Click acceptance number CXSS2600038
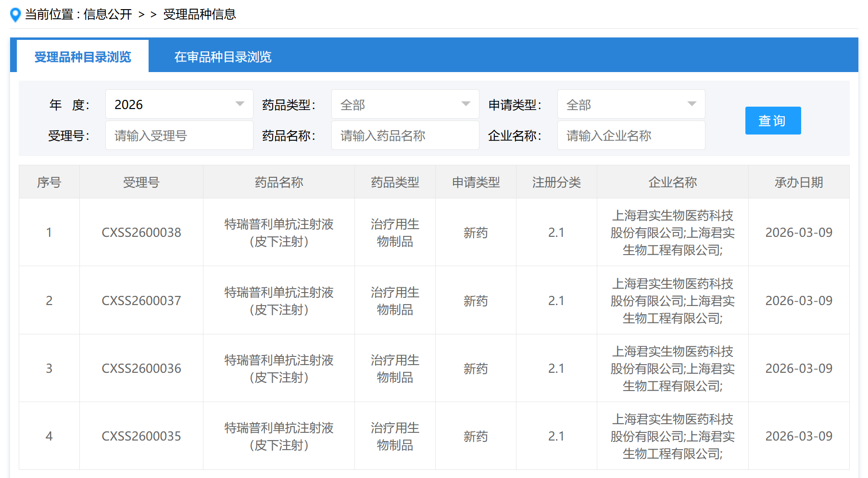Screen dimensions: 868x478 (141, 233)
